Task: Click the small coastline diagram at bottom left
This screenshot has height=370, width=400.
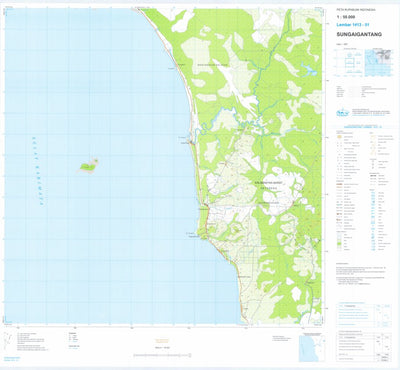Action: pos(8,340)
